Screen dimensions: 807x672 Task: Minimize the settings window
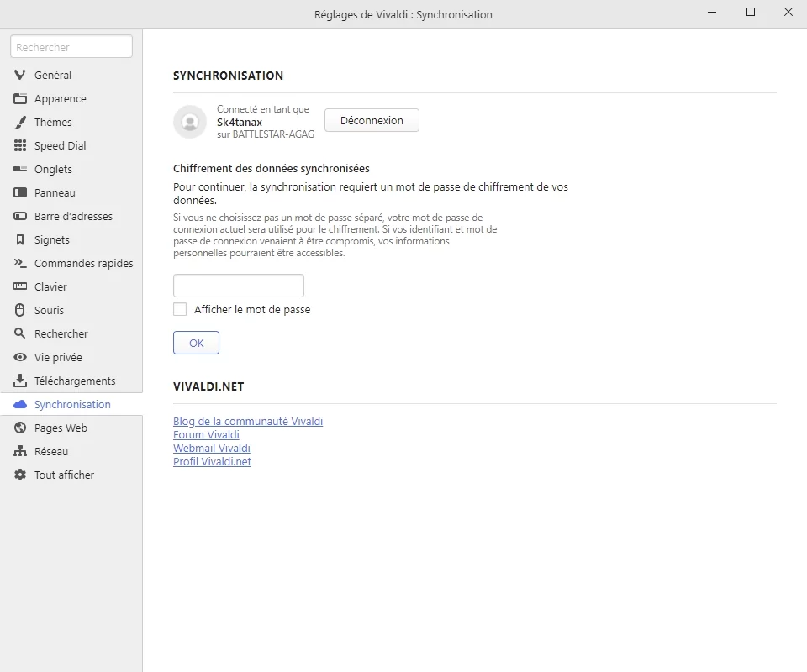[712, 12]
